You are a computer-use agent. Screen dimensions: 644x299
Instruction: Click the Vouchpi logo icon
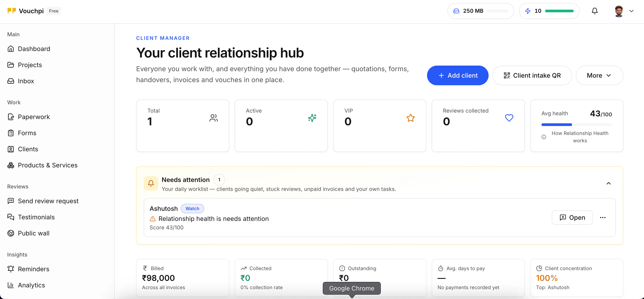pos(11,11)
